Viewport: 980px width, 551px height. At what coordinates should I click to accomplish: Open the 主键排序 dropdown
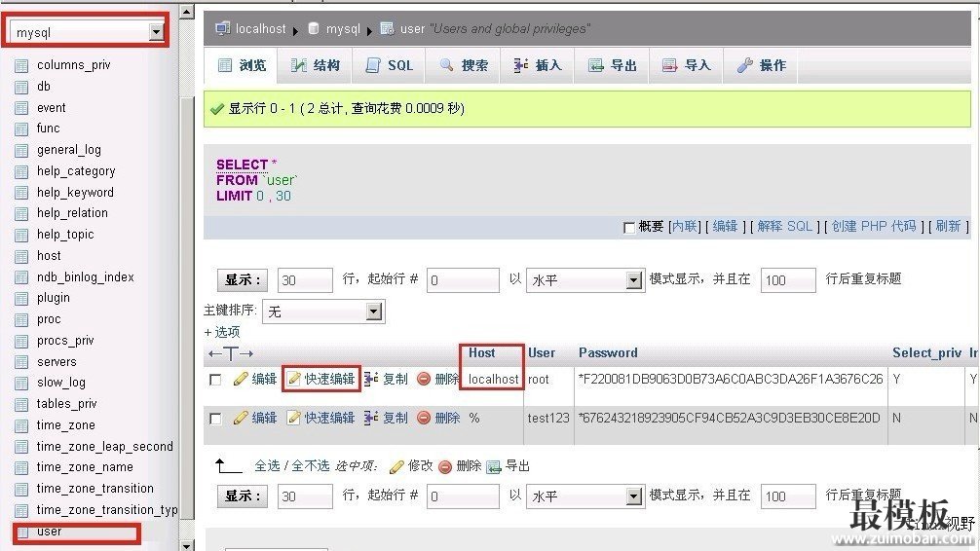point(323,312)
